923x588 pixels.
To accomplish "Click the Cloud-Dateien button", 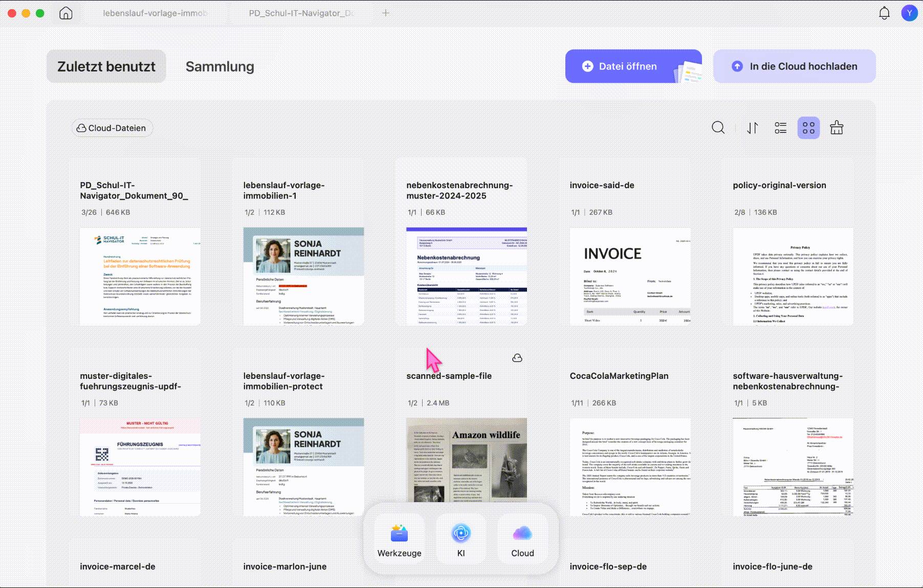I will tap(112, 128).
